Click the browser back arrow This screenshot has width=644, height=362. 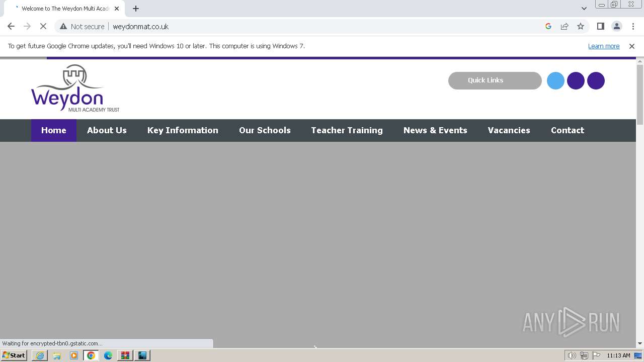pyautogui.click(x=11, y=27)
